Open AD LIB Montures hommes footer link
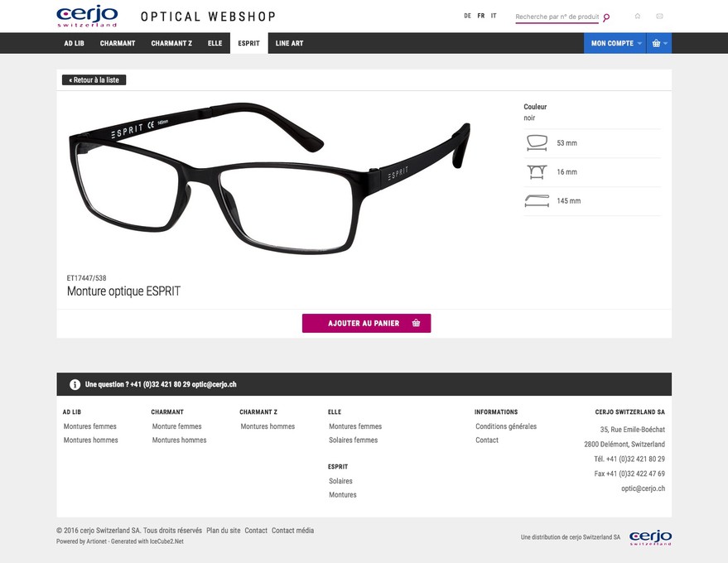Image resolution: width=728 pixels, height=563 pixels. [x=90, y=440]
